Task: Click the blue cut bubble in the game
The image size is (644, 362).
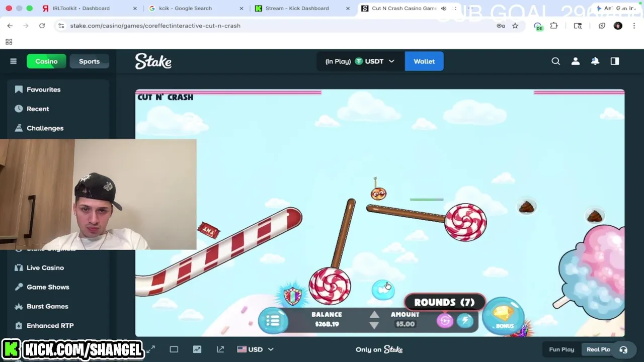Action: (x=383, y=290)
